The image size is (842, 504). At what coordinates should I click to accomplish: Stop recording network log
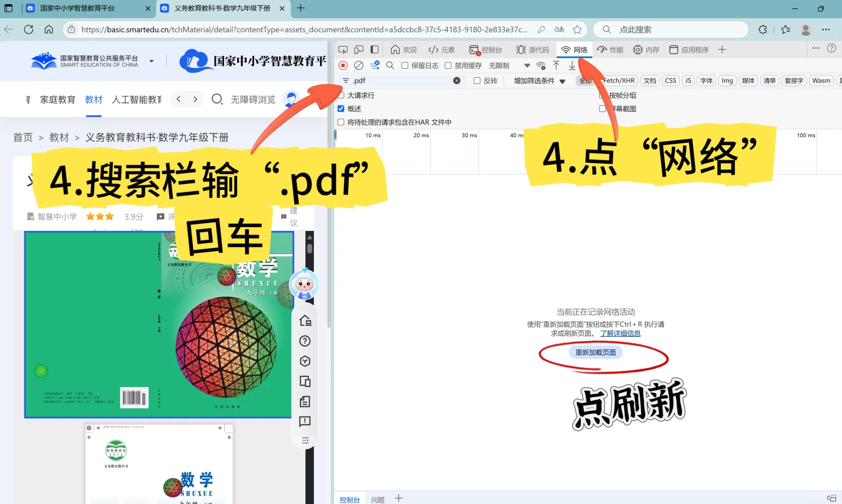(x=343, y=65)
